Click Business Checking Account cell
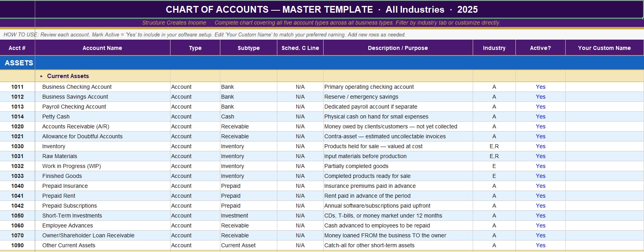 pos(102,87)
